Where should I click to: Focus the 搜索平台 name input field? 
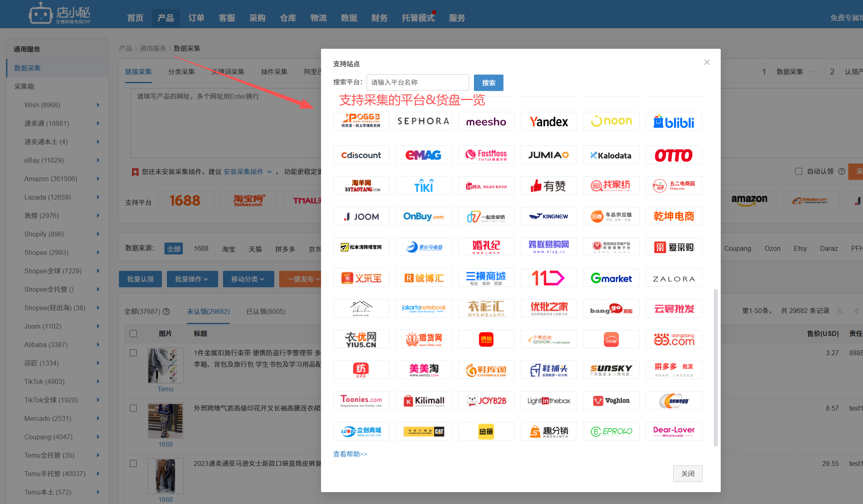tap(418, 82)
